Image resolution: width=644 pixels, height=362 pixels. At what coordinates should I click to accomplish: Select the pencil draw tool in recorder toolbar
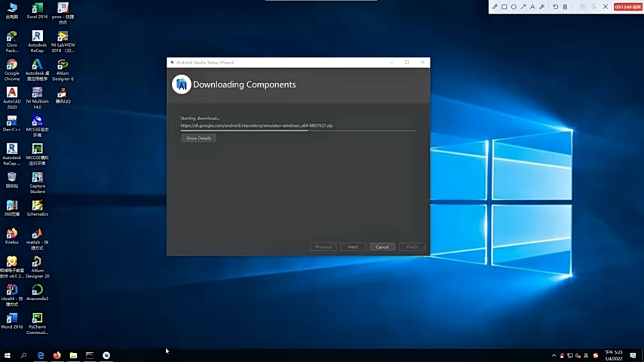click(x=495, y=7)
